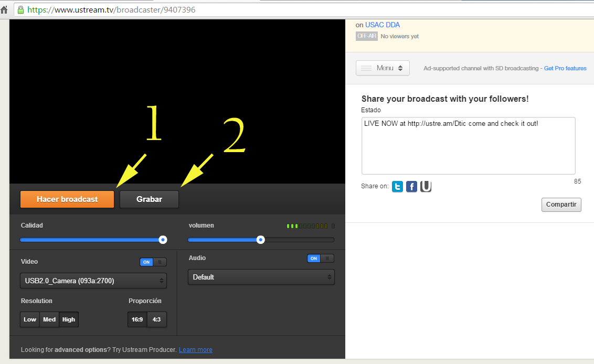This screenshot has width=594, height=364.
Task: Open the Learn more link
Action: [196, 350]
